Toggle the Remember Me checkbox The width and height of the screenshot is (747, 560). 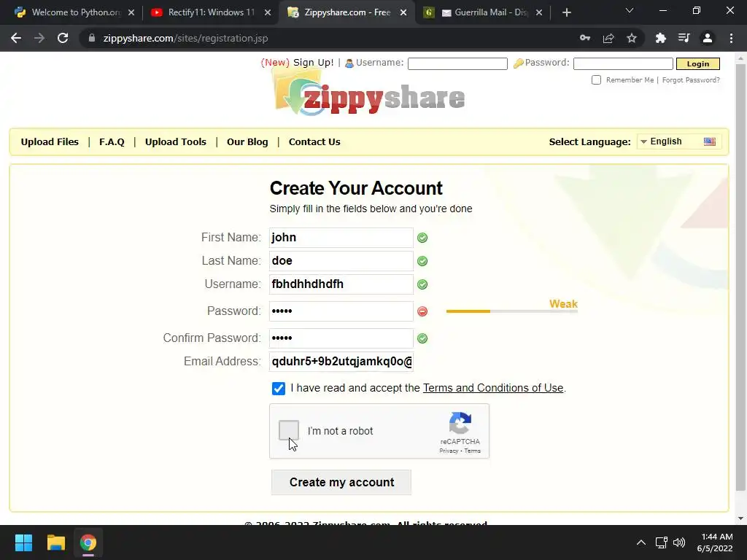596,80
